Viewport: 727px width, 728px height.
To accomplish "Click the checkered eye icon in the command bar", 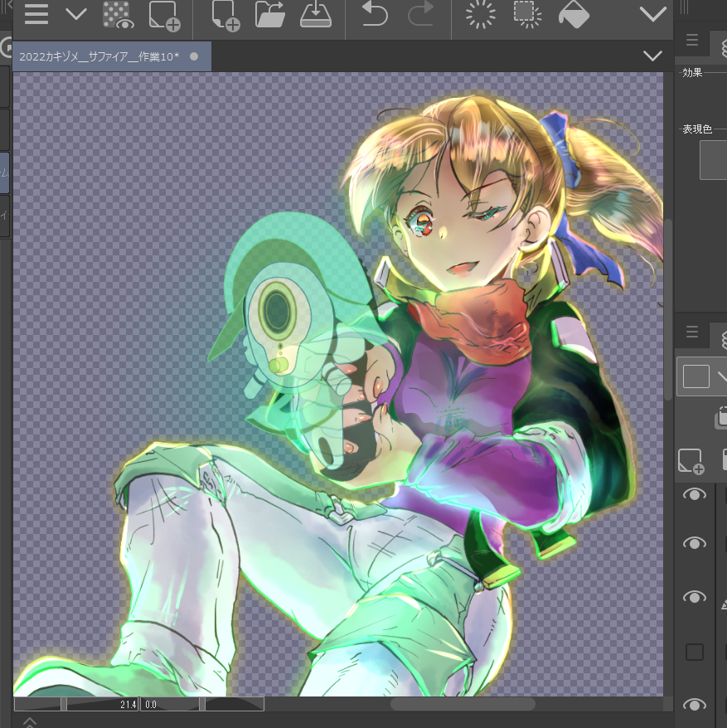I will [118, 15].
